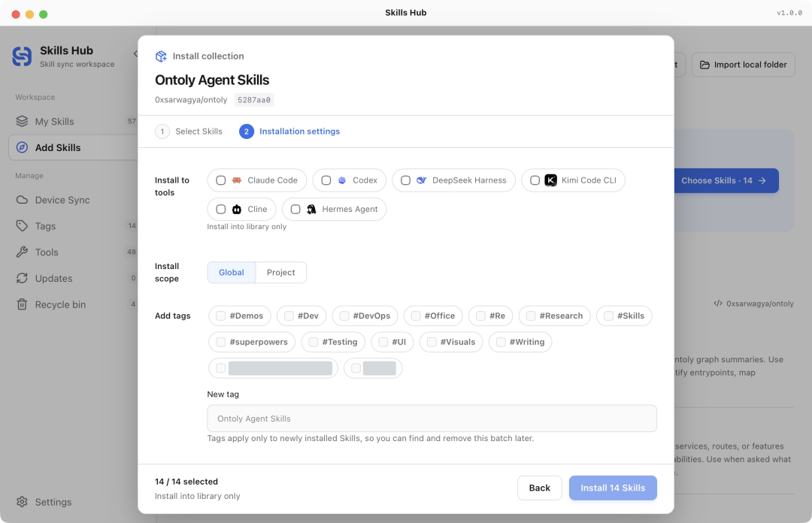This screenshot has width=812, height=523.
Task: Switch install scope to Project
Action: pyautogui.click(x=280, y=272)
